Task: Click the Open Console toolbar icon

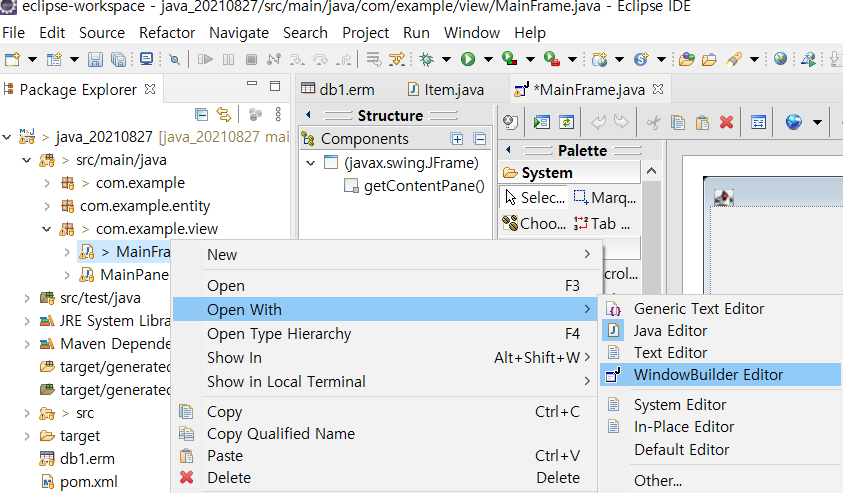Action: [x=146, y=58]
